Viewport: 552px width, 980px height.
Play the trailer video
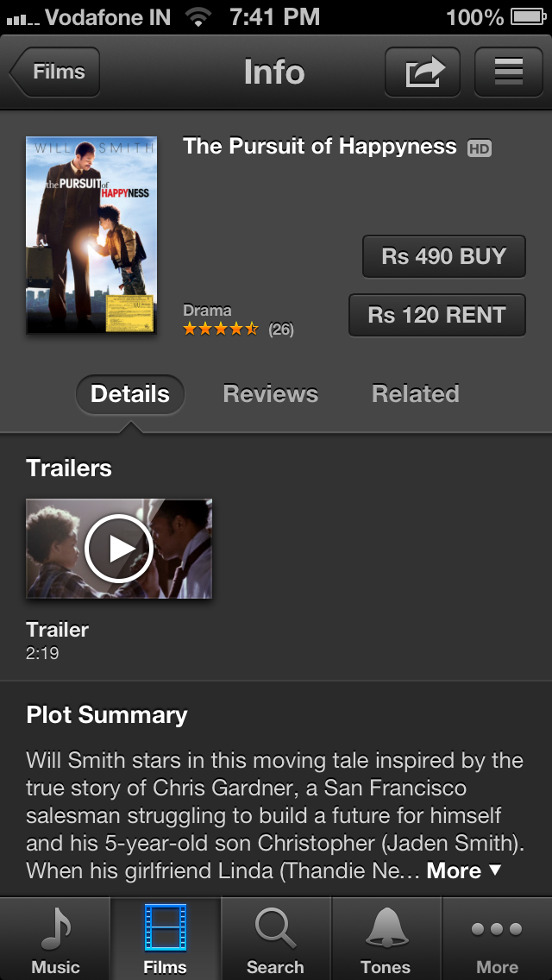(x=119, y=548)
